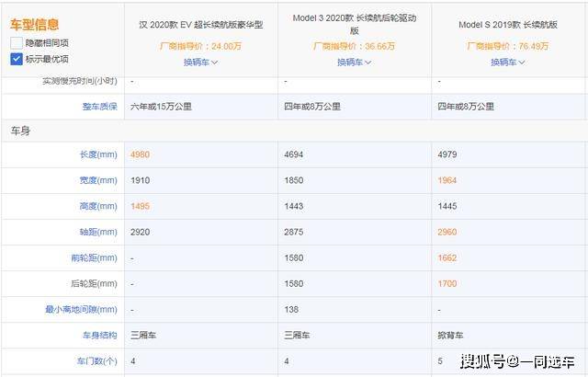This screenshot has height=377, width=588.
Task: Open the Model 3 2020款 长续航后轮驱动版 title
Action: coord(354,25)
